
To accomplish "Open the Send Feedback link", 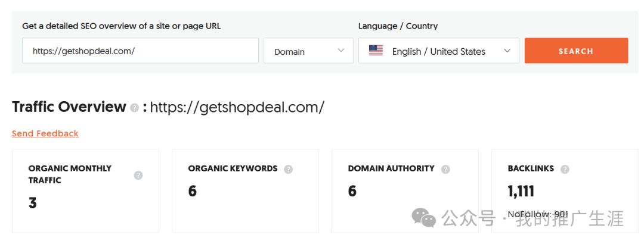I will [45, 134].
